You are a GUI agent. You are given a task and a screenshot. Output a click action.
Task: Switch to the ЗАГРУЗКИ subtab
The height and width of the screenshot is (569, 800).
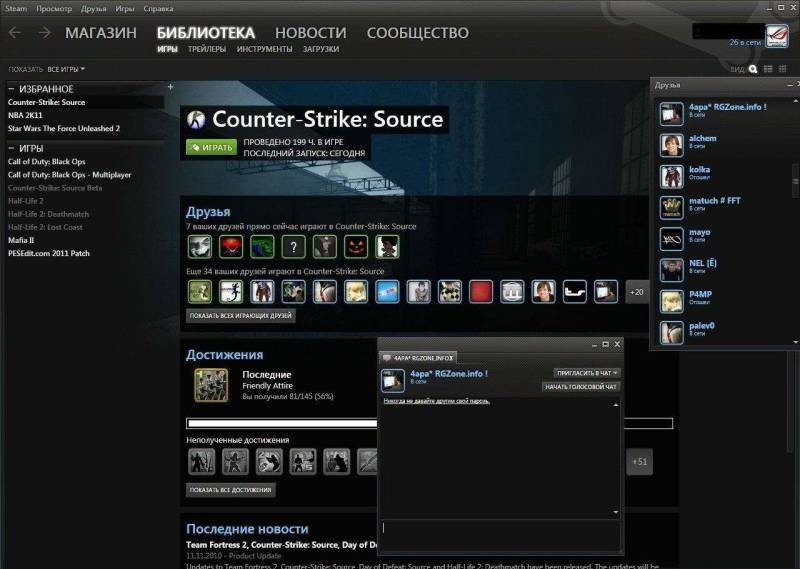tap(321, 49)
